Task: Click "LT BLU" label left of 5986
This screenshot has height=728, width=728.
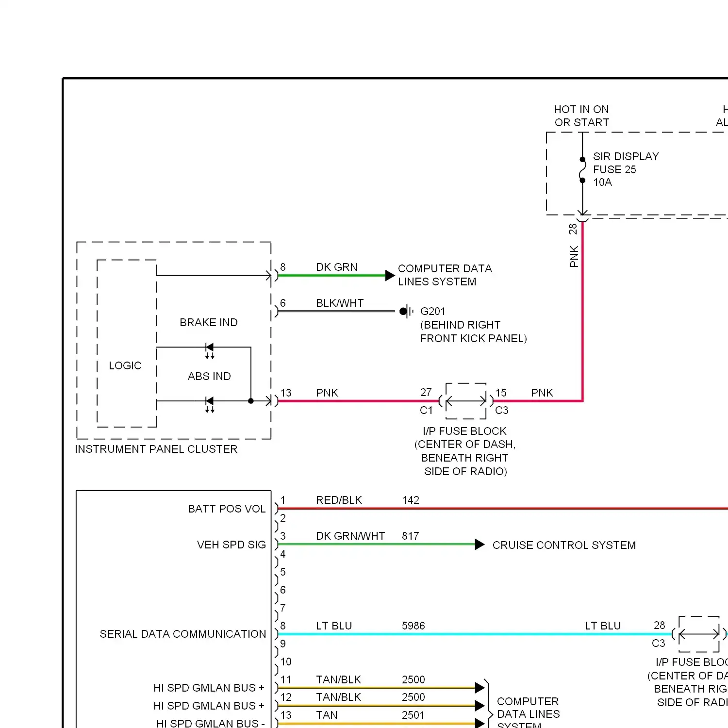Action: (x=334, y=626)
